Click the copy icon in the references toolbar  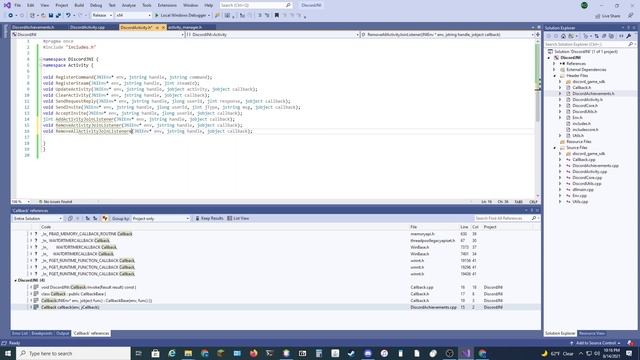(x=70, y=218)
